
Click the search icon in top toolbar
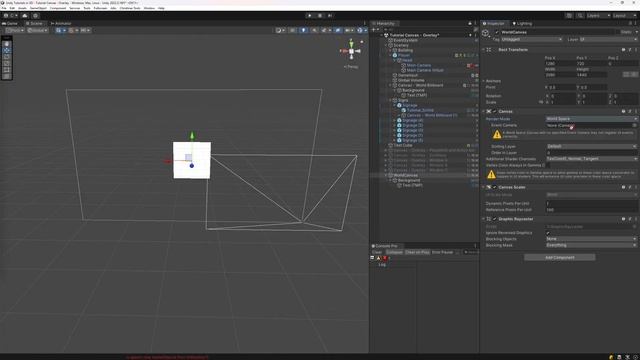[580, 16]
